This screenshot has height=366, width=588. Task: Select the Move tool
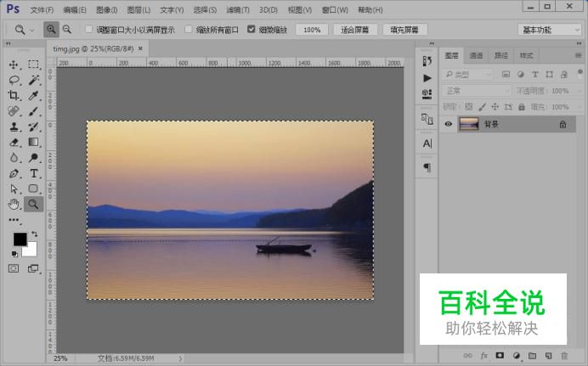tap(14, 65)
